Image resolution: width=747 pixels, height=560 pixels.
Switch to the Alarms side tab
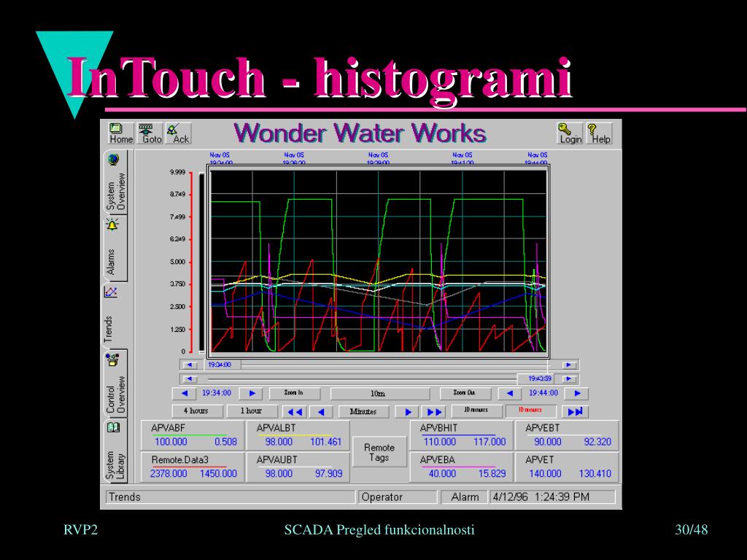point(115,249)
